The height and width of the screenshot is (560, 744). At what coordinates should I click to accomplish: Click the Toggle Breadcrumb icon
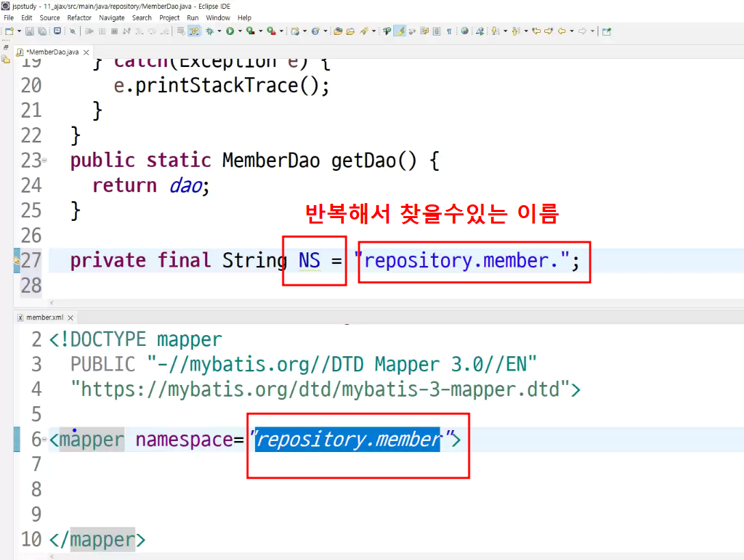click(x=387, y=31)
